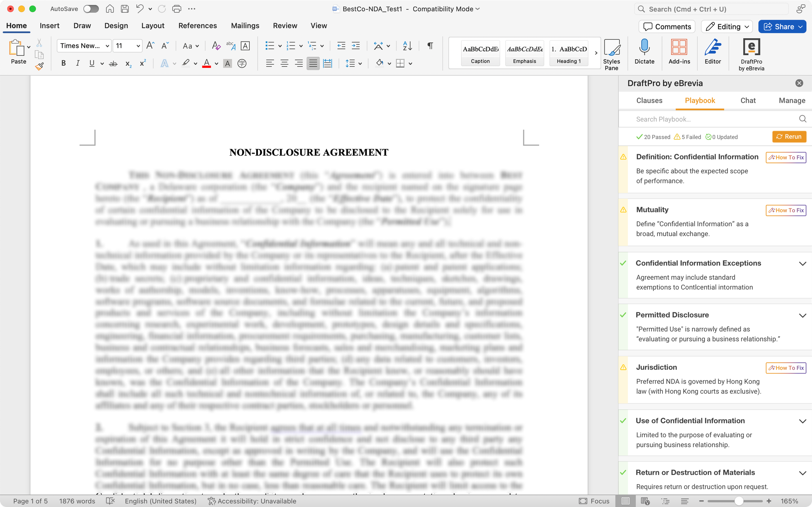The width and height of the screenshot is (812, 507).
Task: Toggle Justify alignment
Action: click(x=313, y=63)
